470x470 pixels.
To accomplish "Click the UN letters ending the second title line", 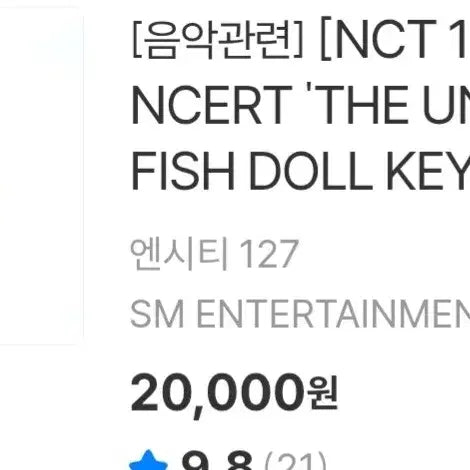I will coord(446,105).
